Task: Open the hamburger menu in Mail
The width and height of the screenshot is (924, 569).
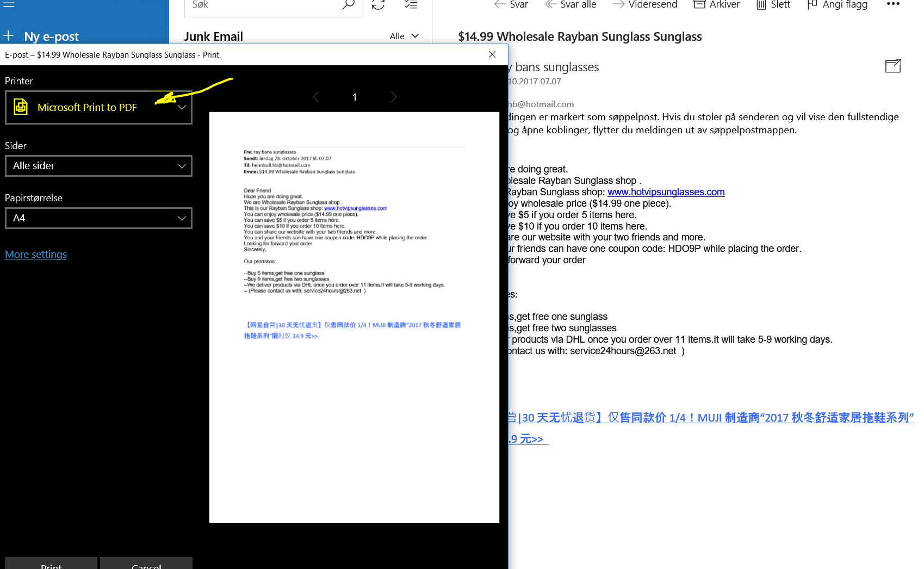Action: coord(8,4)
